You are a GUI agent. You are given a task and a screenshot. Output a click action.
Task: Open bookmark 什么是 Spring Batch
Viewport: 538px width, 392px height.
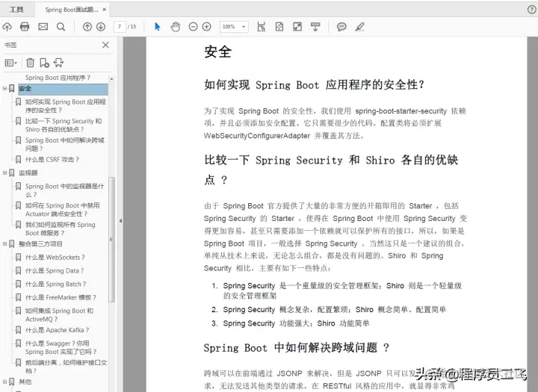[55, 284]
